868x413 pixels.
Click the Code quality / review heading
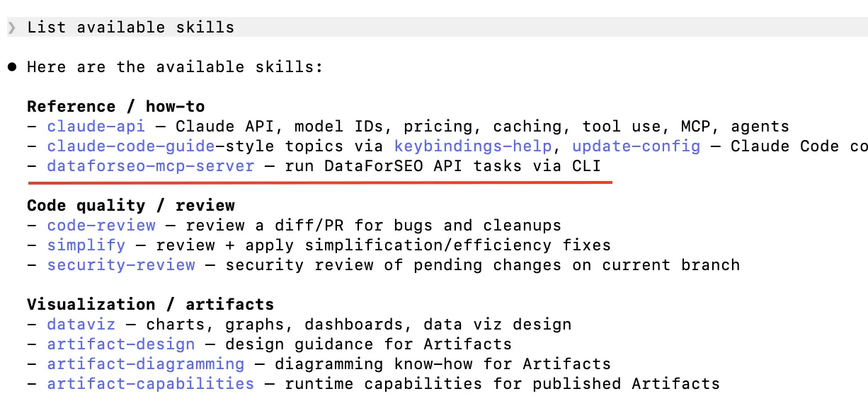[x=131, y=206]
